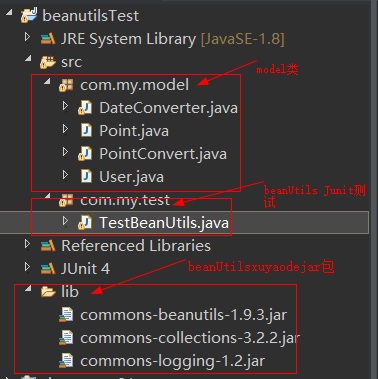The height and width of the screenshot is (379, 378).
Task: Select the Referenced Libraries label
Action: [136, 246]
